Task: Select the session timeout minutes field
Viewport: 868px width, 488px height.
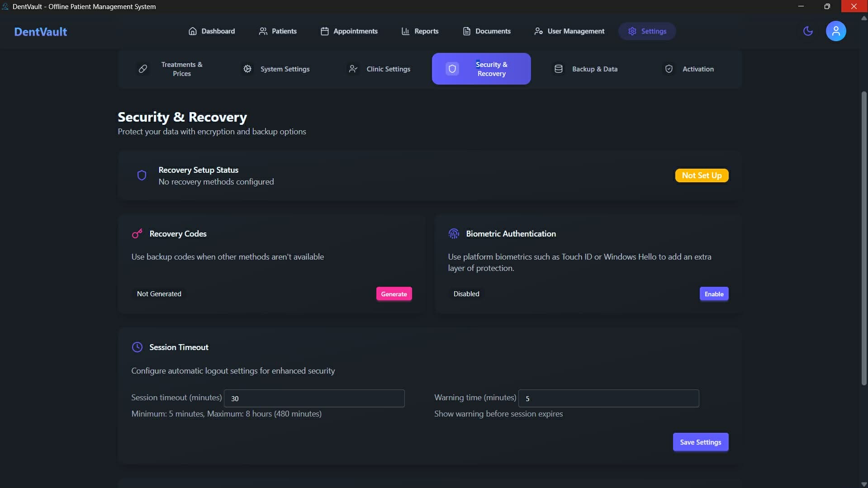Action: pos(314,398)
